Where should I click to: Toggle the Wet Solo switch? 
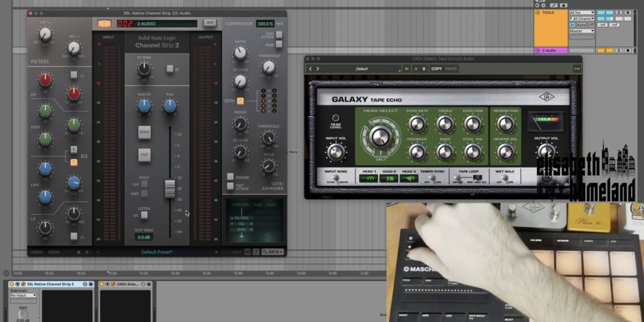coord(506,179)
